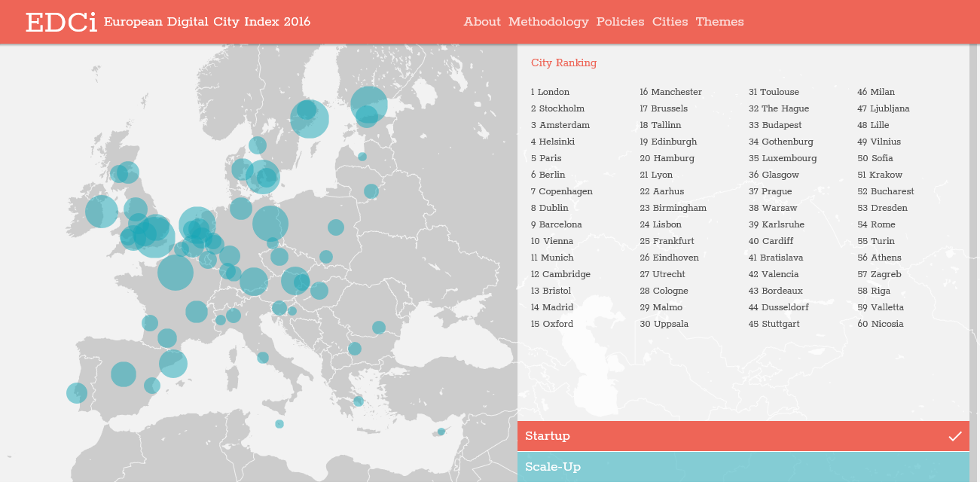Click the Athens bubble in Greece

coord(359,401)
